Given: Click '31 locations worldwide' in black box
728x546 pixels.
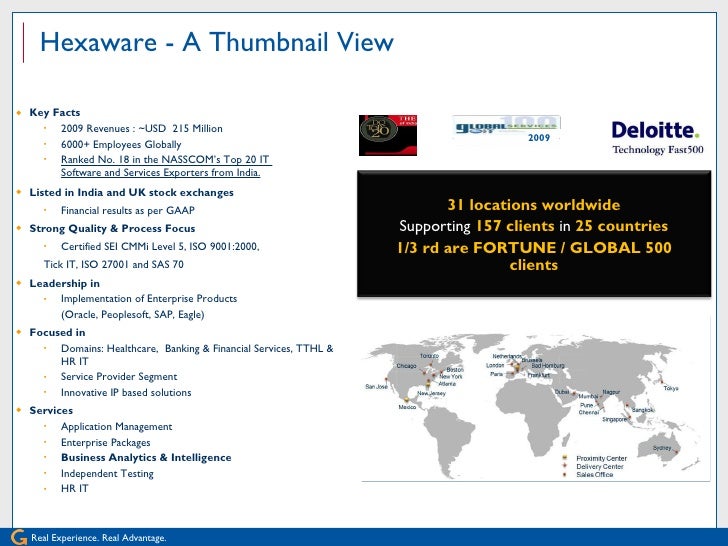Looking at the screenshot, I should tap(533, 205).
